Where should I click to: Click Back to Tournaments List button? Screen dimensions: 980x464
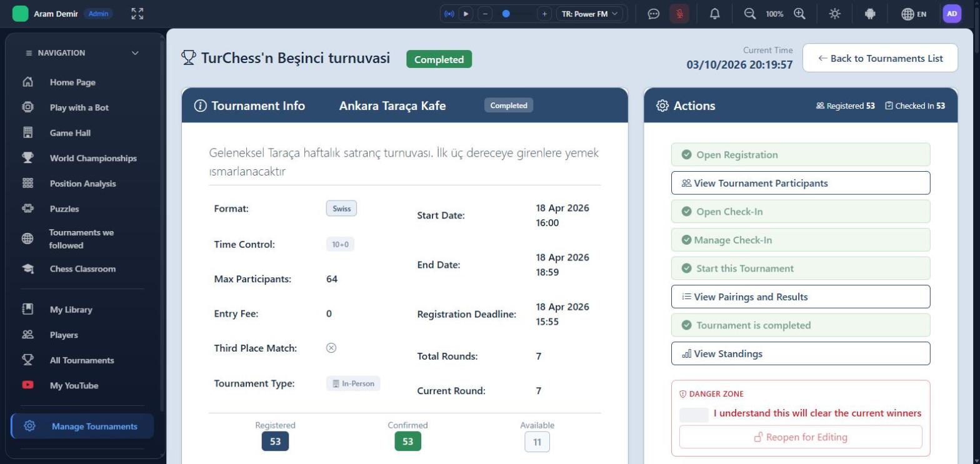point(880,58)
